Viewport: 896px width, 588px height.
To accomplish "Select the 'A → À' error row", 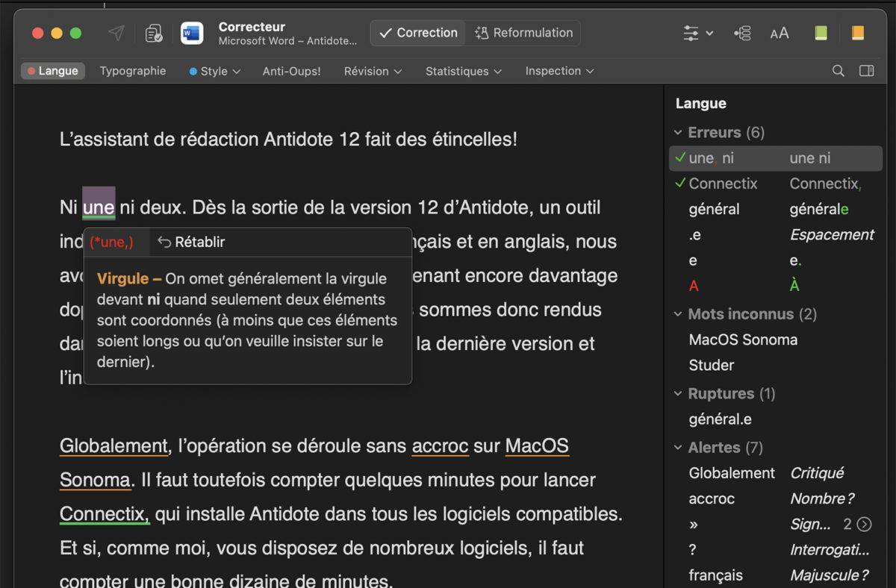I will tap(776, 285).
